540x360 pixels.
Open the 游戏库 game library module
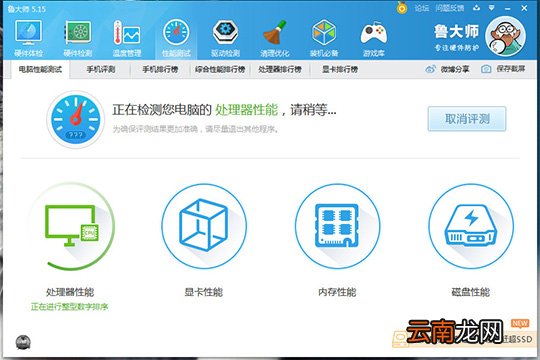374,38
